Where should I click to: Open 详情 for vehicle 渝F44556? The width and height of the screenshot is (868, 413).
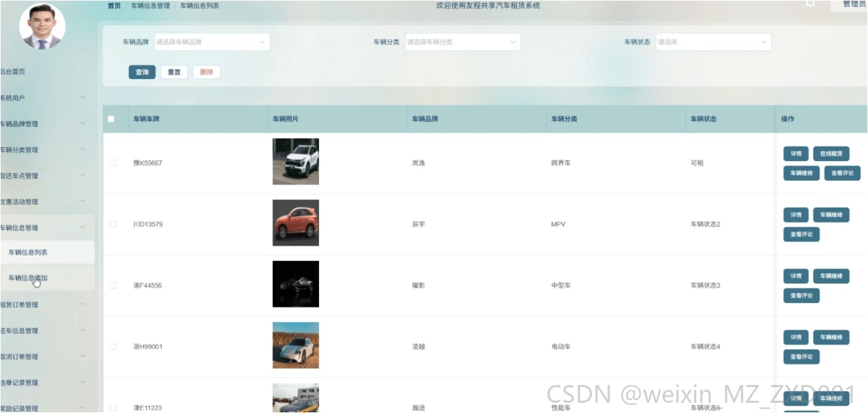point(796,276)
